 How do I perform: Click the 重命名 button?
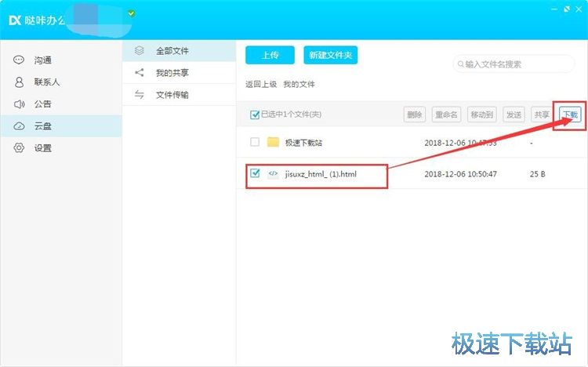tap(446, 114)
